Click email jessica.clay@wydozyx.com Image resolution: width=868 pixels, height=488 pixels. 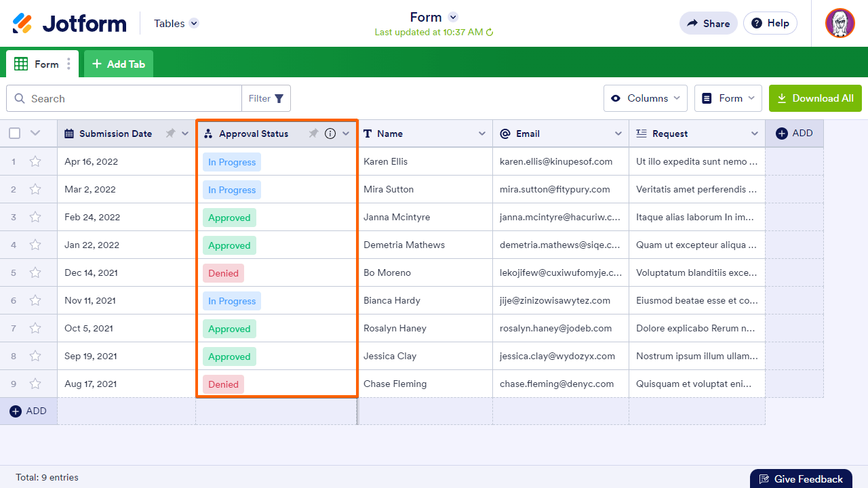[557, 356]
